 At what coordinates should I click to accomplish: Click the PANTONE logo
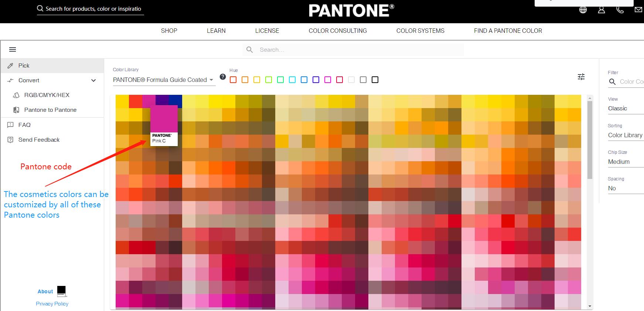point(351,11)
